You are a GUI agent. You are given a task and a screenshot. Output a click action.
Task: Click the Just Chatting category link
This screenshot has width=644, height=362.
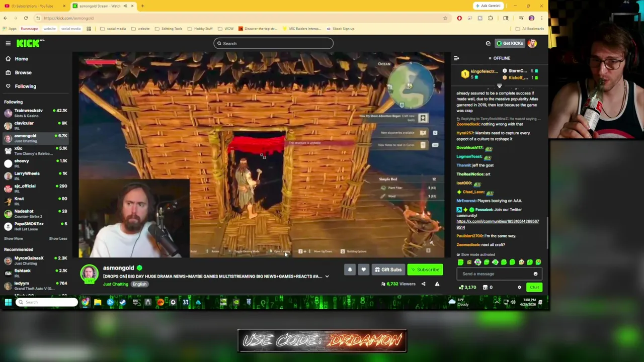[x=116, y=284]
